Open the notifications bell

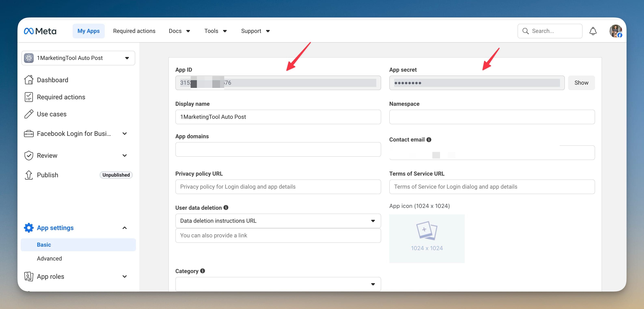coord(593,31)
